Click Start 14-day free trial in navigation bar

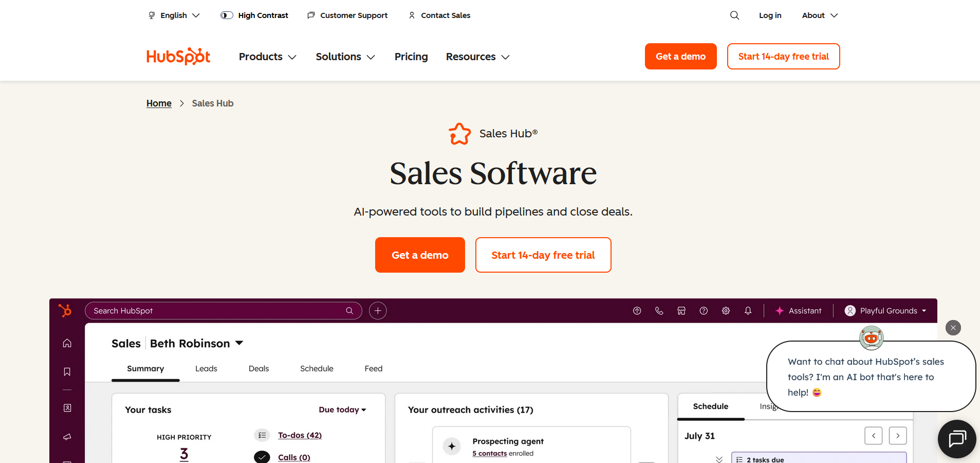point(783,56)
